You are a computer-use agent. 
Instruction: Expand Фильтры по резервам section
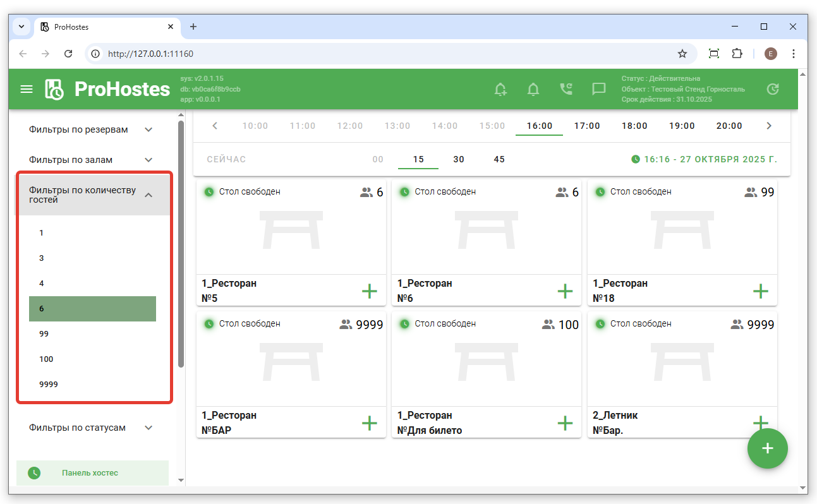point(92,129)
